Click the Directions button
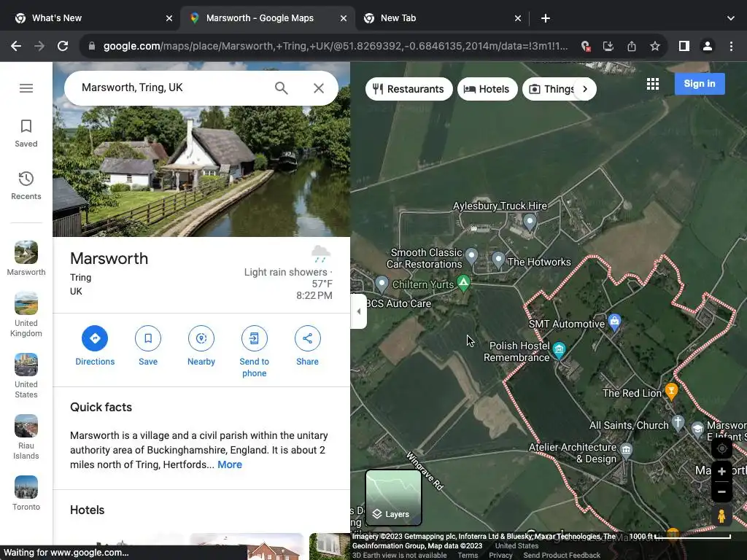The height and width of the screenshot is (560, 747). click(95, 338)
